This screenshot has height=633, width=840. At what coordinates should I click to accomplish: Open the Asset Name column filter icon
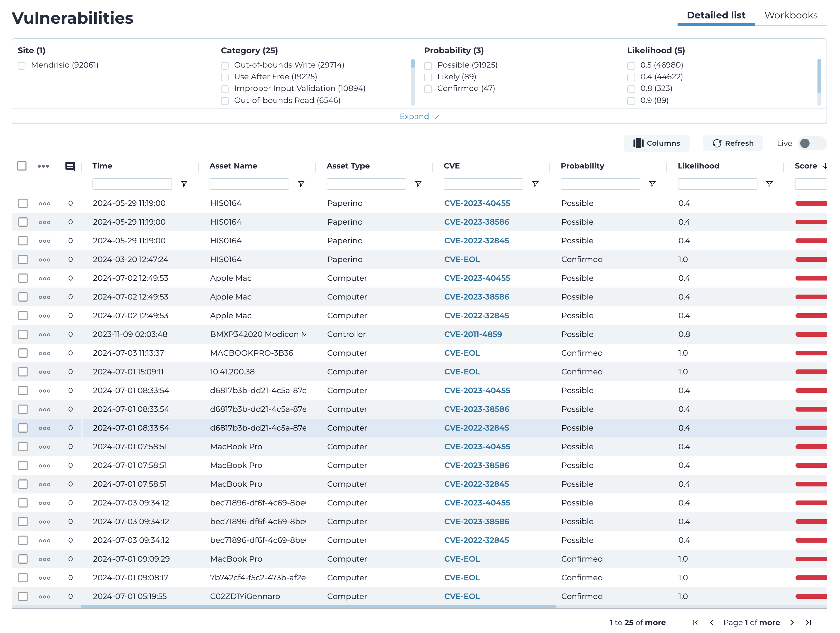(301, 184)
